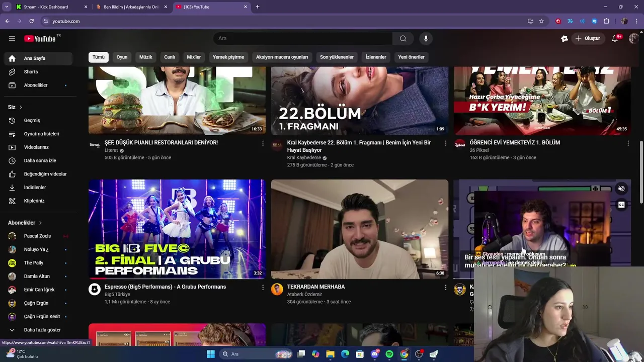This screenshot has width=644, height=362.
Task: Click the install app icon in address bar
Action: [x=530, y=21]
